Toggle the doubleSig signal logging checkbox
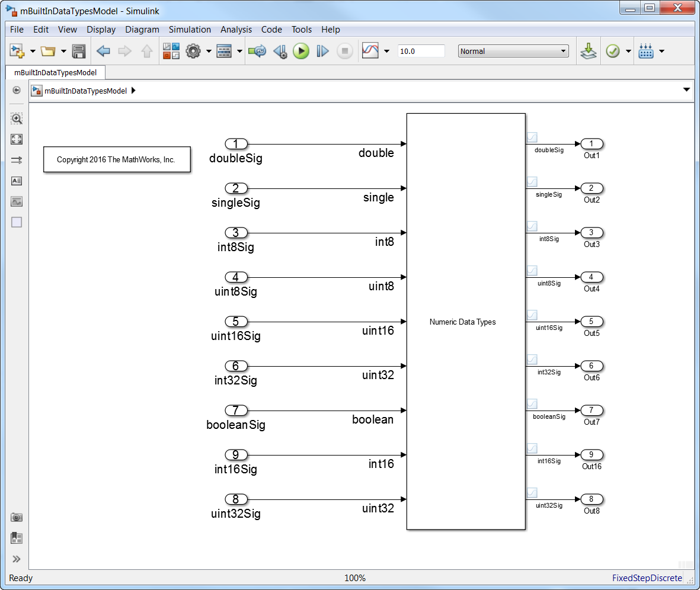Viewport: 700px width, 590px height. [532, 137]
